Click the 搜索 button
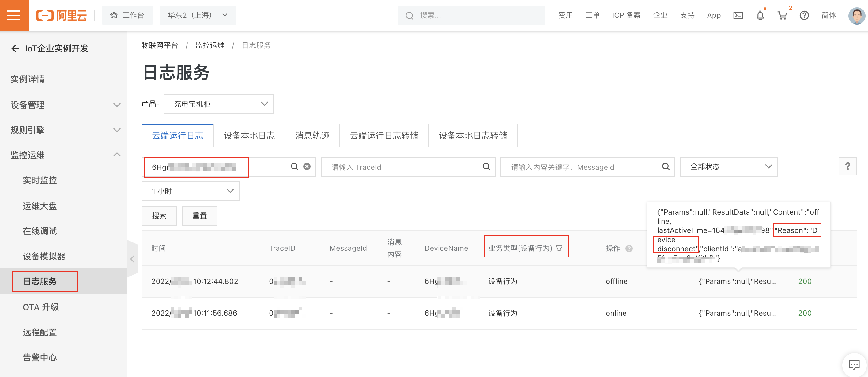This screenshot has height=377, width=868. tap(159, 216)
